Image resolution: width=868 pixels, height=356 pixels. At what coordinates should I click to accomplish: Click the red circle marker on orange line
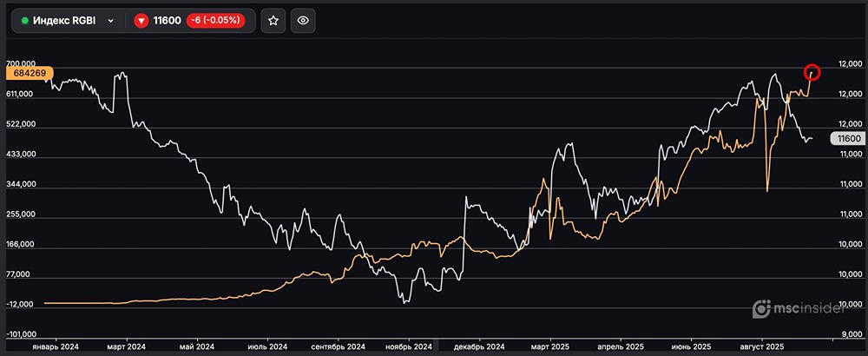pos(812,73)
